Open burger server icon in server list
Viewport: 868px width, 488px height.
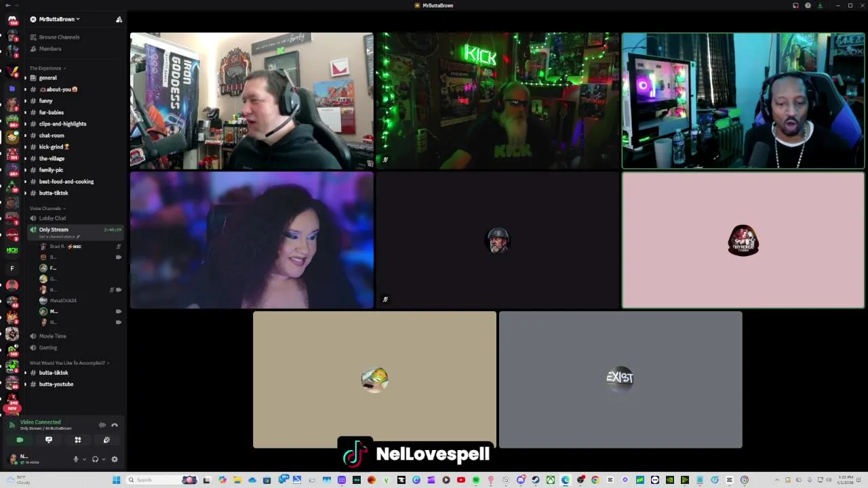tap(12, 137)
